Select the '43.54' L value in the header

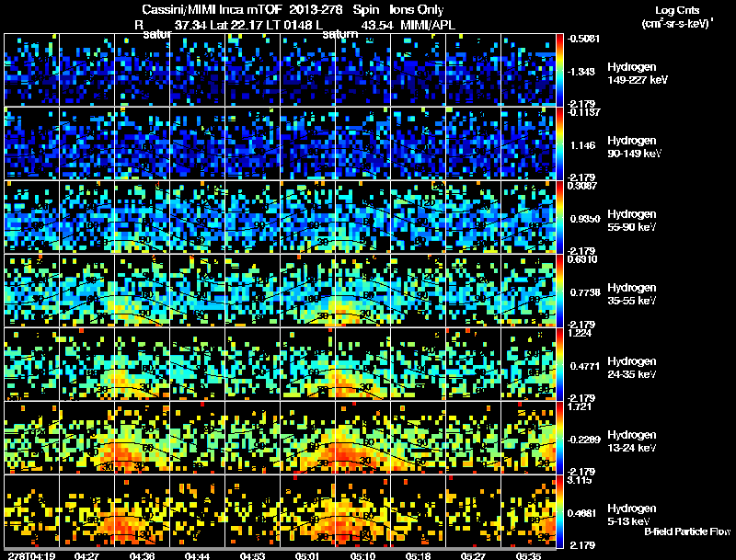tap(377, 25)
